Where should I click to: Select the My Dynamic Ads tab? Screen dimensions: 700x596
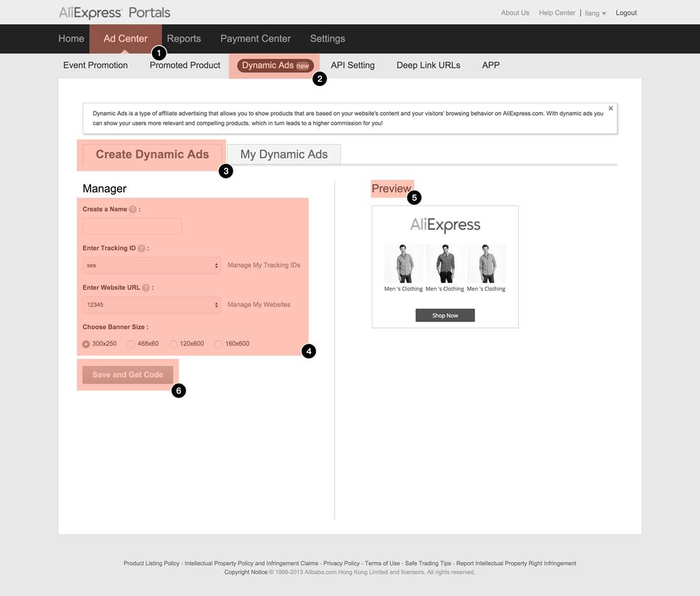pyautogui.click(x=284, y=154)
